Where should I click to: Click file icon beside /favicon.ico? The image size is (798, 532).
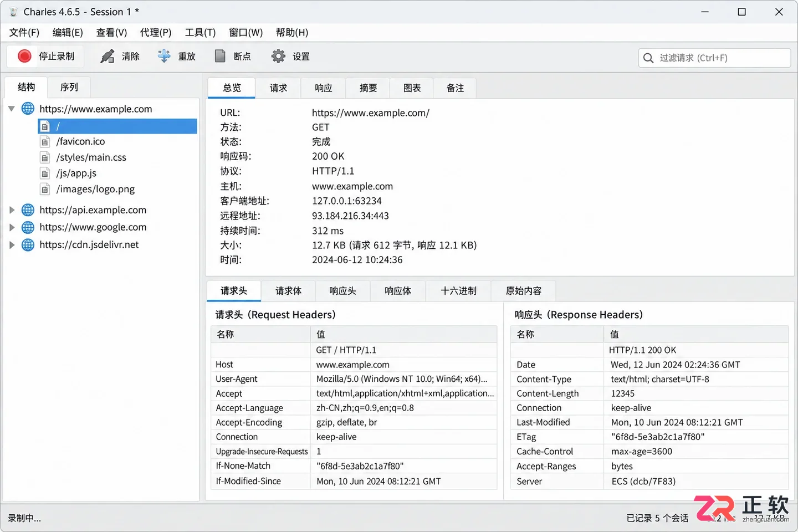45,142
